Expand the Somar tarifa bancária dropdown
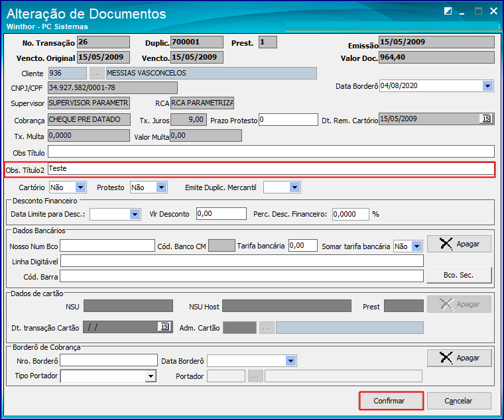The image size is (504, 420). pyautogui.click(x=417, y=246)
